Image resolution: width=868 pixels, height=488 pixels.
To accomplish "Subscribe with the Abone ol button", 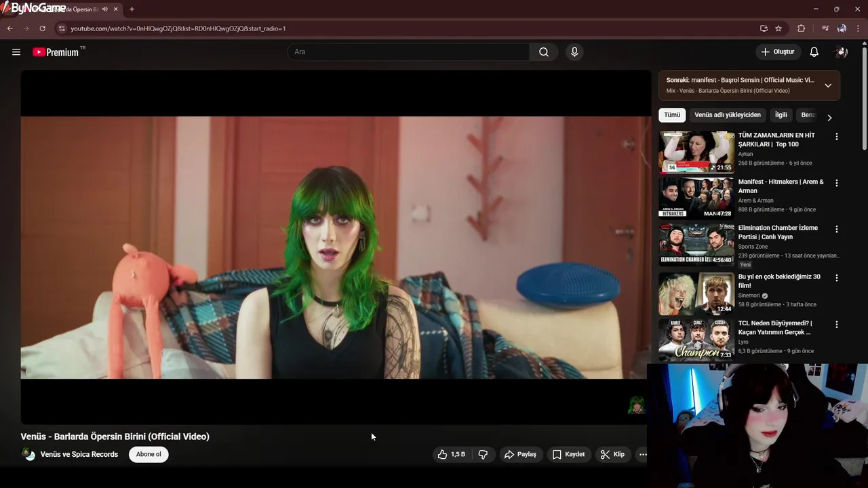I will 149,454.
